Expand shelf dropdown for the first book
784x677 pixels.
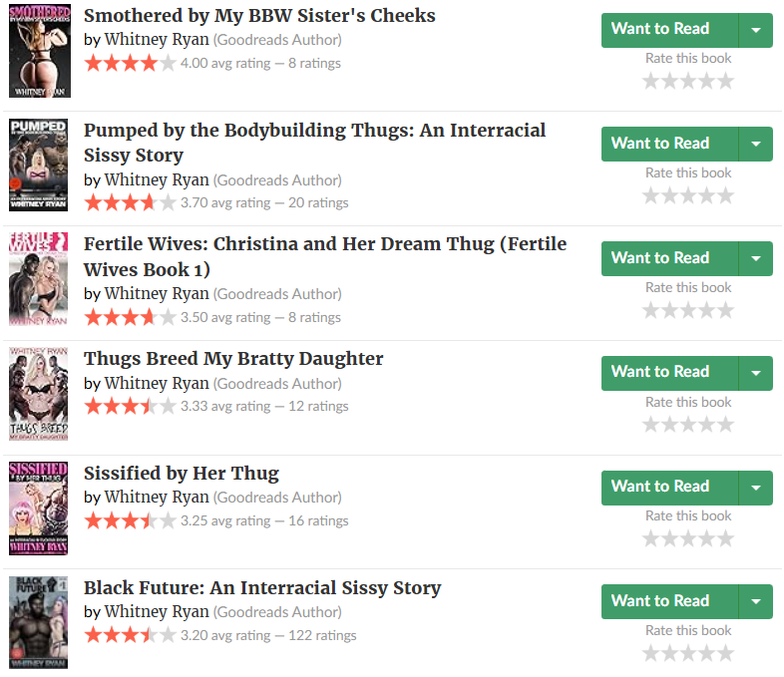point(755,30)
